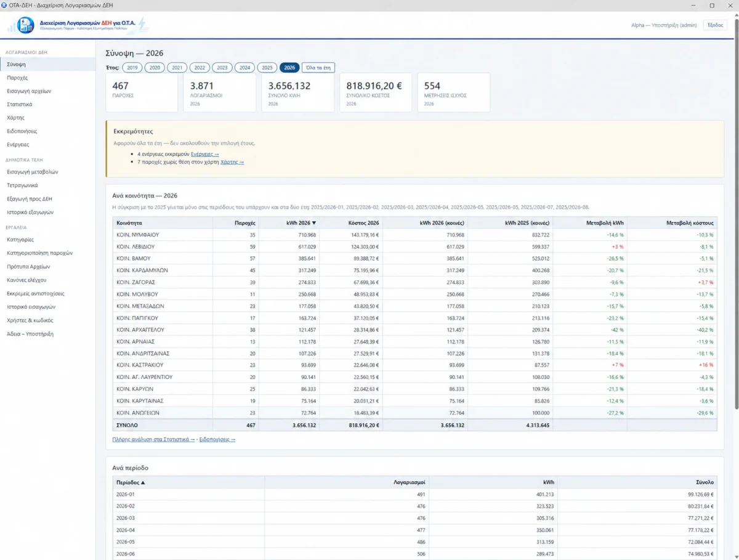
Task: Select the ΚΟΙΝ. ΝΥΜΦΑΙΟΥ row
Action: pyautogui.click(x=414, y=235)
